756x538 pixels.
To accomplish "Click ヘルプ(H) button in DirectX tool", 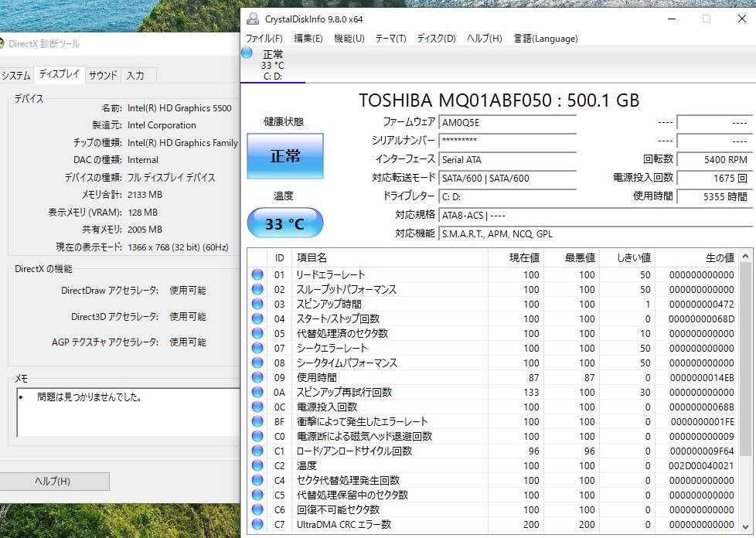I will point(53,481).
